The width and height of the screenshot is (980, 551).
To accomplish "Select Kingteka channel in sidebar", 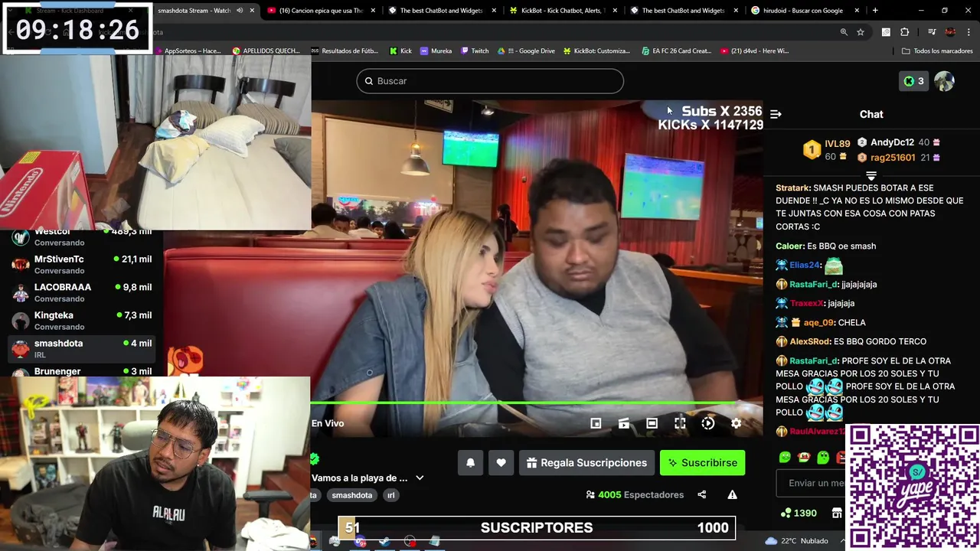I will [81, 321].
